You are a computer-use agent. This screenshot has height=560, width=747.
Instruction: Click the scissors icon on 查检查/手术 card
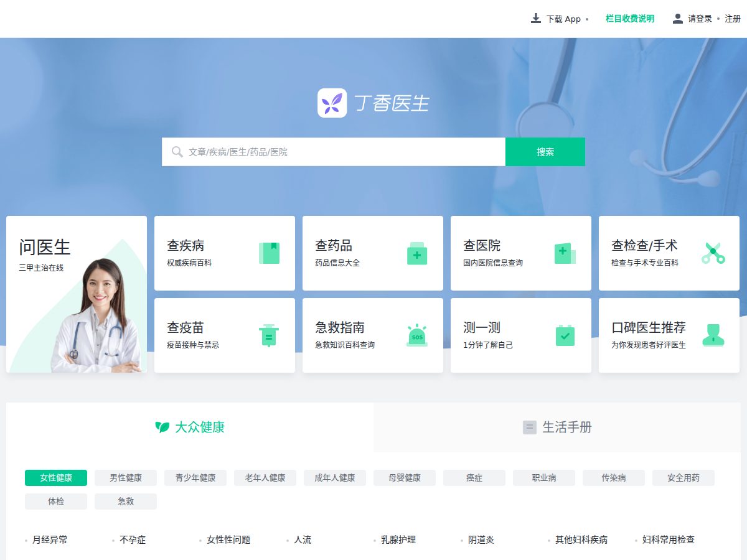pos(713,253)
